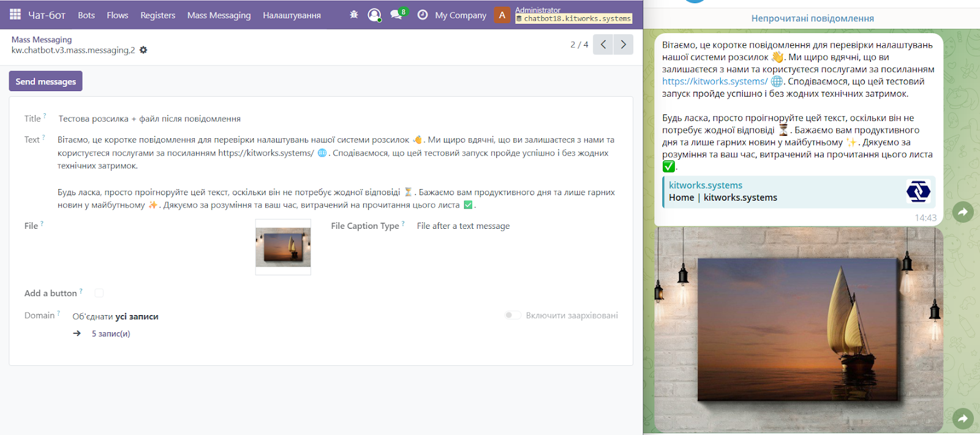Open the apps grid menu icon
This screenshot has width=980, height=435.
(x=15, y=15)
